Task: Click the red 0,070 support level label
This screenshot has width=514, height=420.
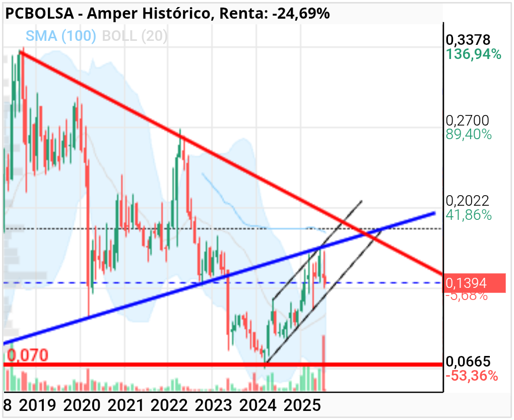Action: click(x=28, y=355)
